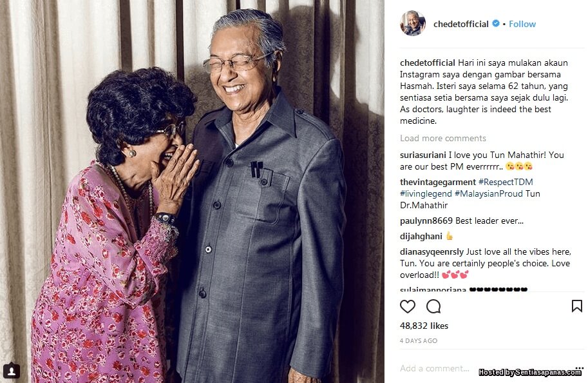Click the blue verified badge
Image resolution: width=588 pixels, height=383 pixels.
496,24
